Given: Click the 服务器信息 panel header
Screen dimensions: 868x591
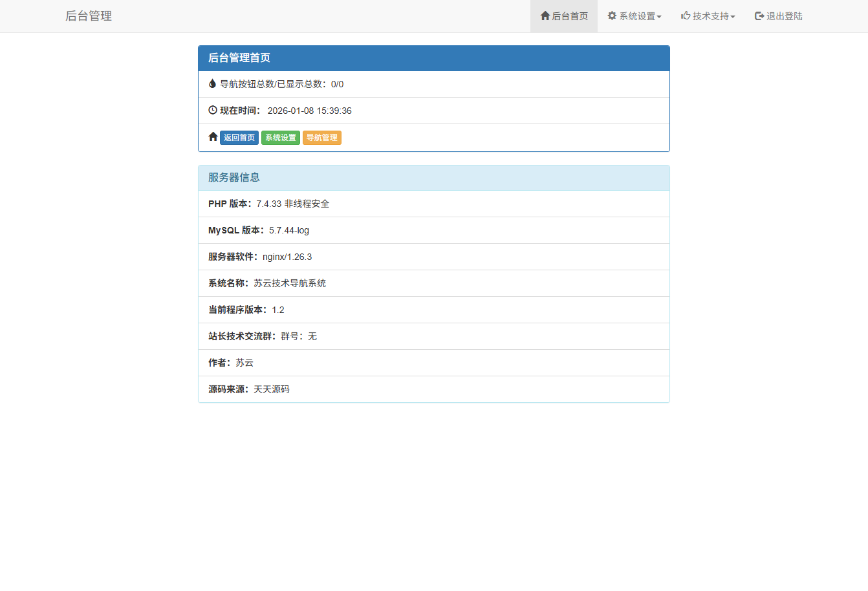Looking at the screenshot, I should [x=433, y=177].
